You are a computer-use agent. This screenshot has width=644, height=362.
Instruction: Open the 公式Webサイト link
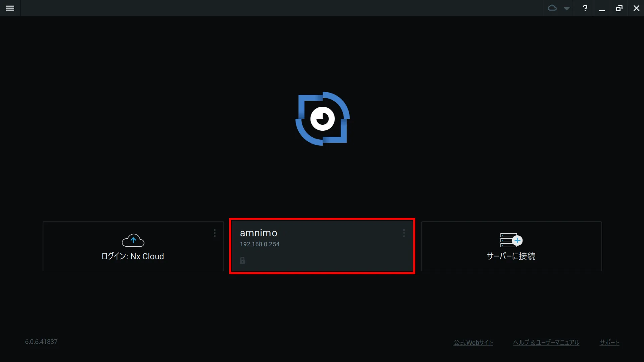click(x=473, y=343)
